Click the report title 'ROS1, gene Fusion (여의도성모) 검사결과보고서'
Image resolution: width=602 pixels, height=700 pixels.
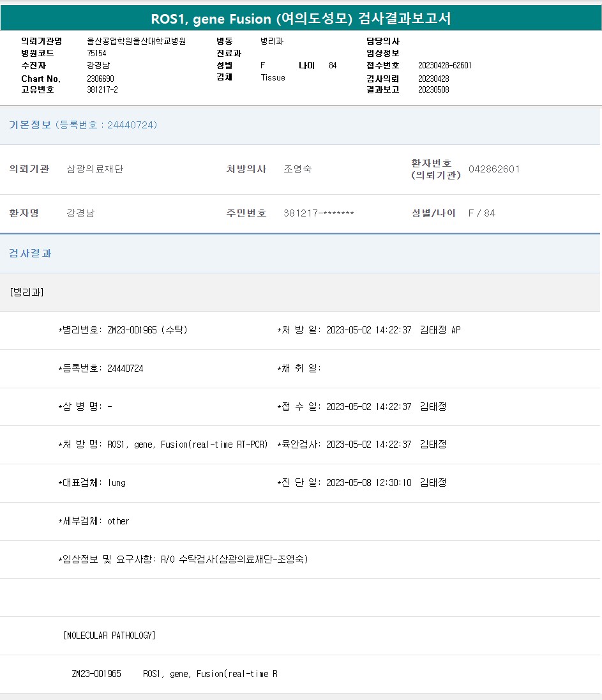[x=301, y=19]
